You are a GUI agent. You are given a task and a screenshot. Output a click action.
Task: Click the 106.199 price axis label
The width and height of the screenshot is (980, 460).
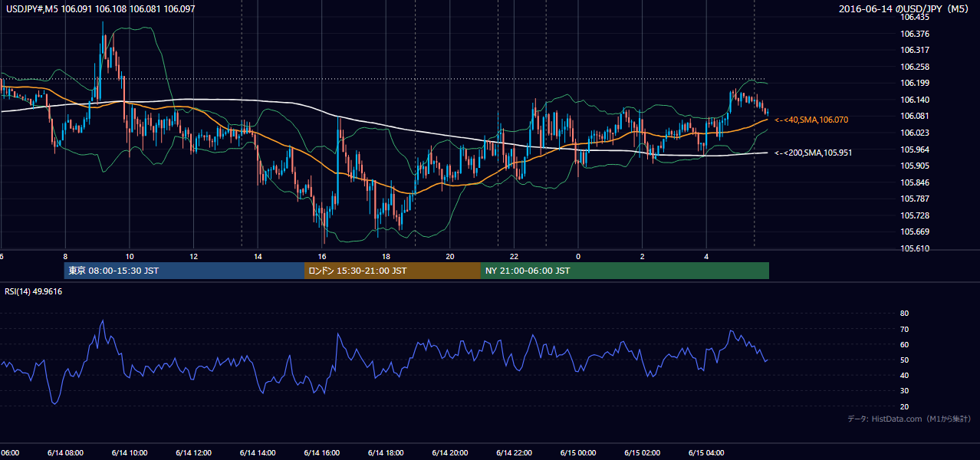click(916, 83)
